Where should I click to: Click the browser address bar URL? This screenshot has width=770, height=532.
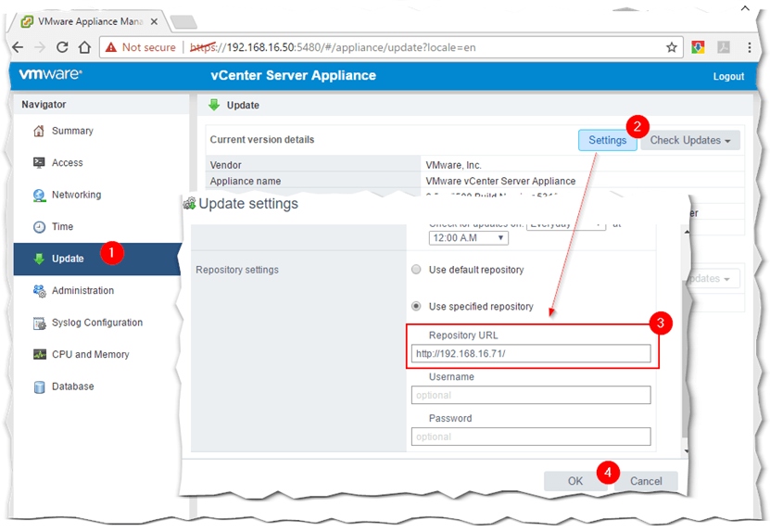333,47
